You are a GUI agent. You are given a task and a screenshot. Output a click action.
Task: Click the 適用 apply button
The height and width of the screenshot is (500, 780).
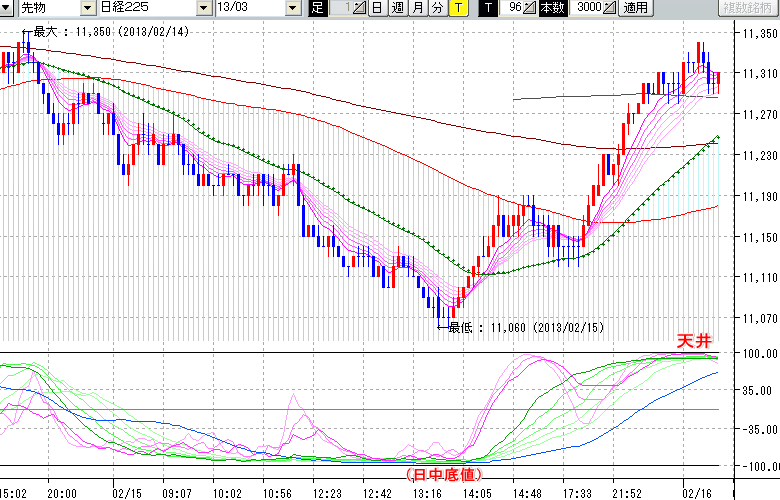pyautogui.click(x=635, y=8)
